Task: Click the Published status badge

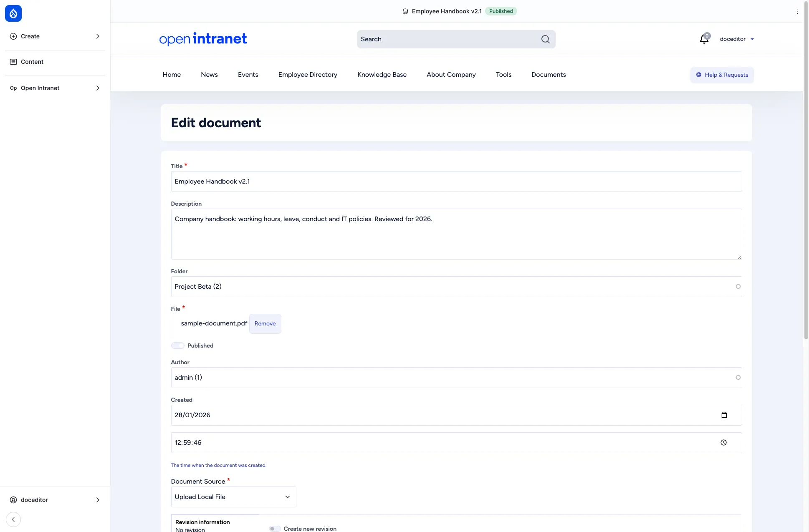Action: point(501,11)
